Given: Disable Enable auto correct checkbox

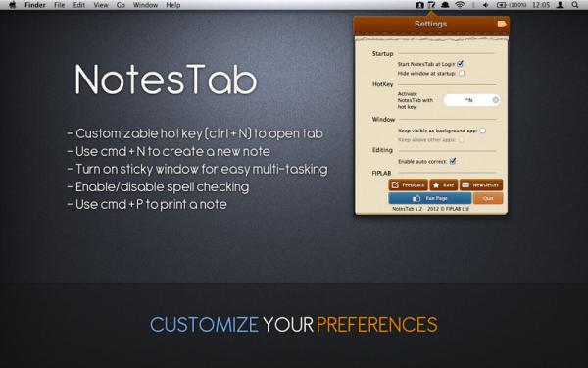Looking at the screenshot, I should click(x=453, y=161).
